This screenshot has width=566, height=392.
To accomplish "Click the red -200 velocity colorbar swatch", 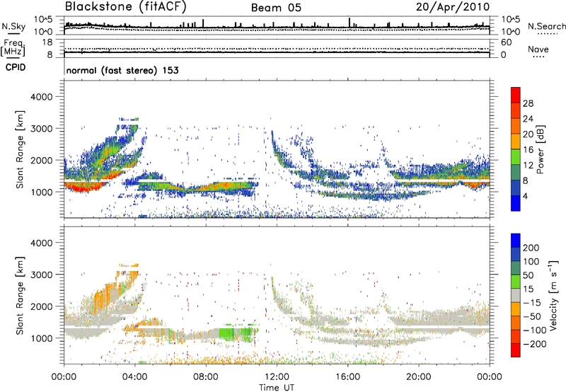I will coord(516,350).
